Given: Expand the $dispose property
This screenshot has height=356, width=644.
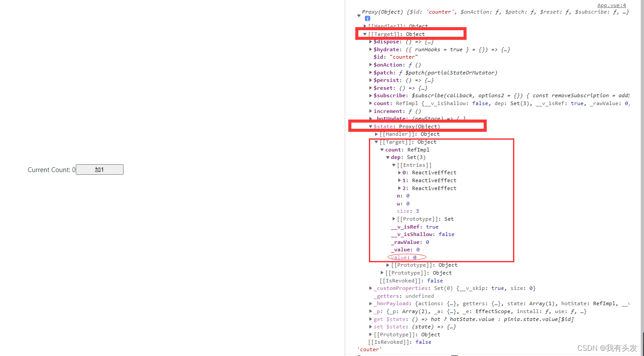Looking at the screenshot, I should (371, 42).
